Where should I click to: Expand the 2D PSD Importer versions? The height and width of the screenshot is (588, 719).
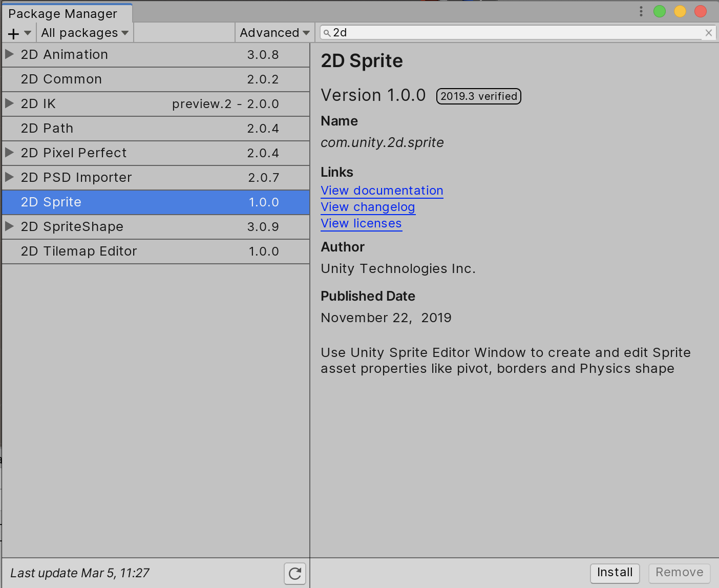point(9,177)
